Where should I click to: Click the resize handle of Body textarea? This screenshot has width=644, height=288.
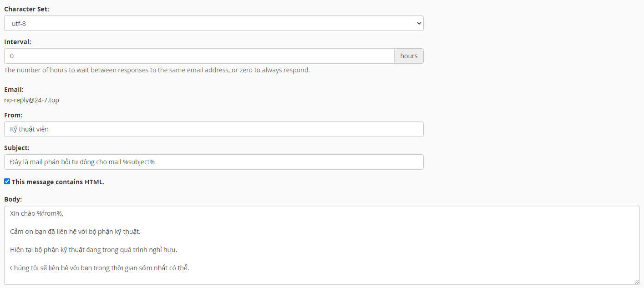pyautogui.click(x=637, y=282)
